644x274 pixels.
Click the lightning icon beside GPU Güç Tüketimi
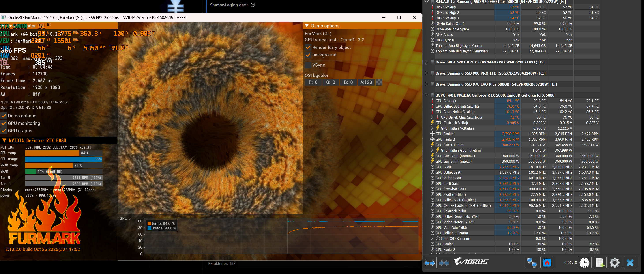click(x=432, y=145)
